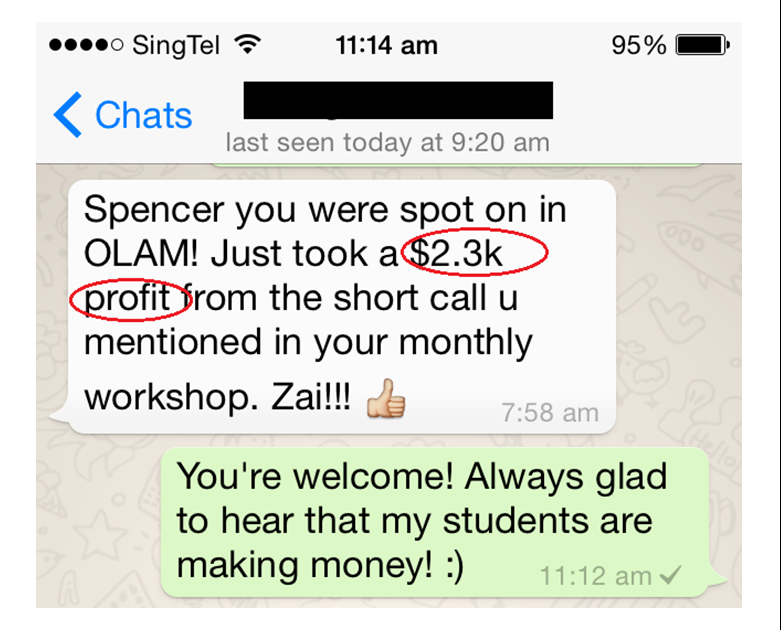Tap the 7:58 am message timestamp
Viewport: 781px width, 630px height.
coord(550,412)
